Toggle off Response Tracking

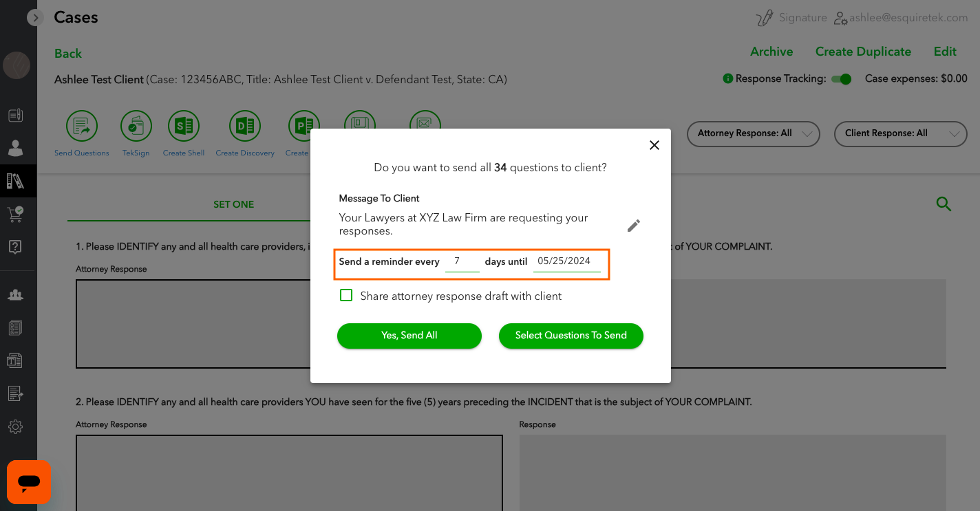841,79
